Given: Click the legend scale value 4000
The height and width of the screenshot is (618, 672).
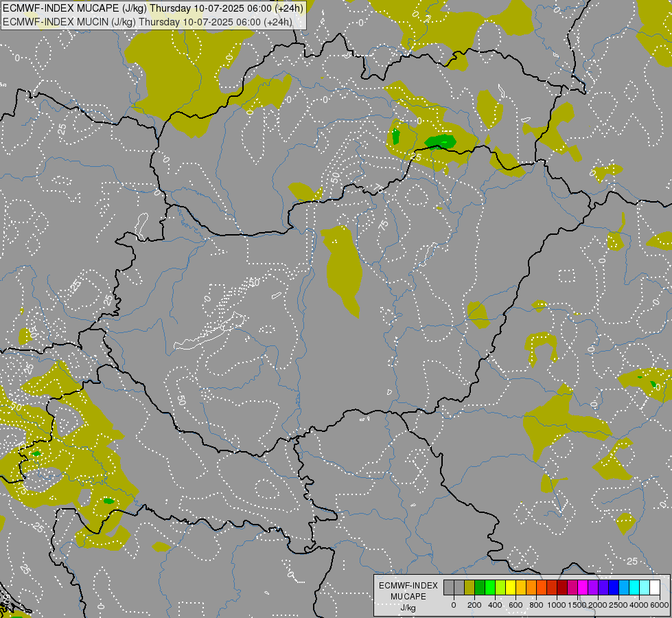Looking at the screenshot, I should pos(639,605).
